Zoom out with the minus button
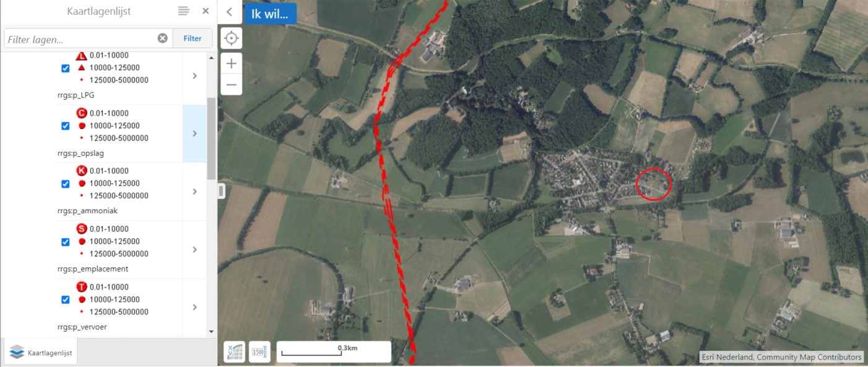 (231, 84)
